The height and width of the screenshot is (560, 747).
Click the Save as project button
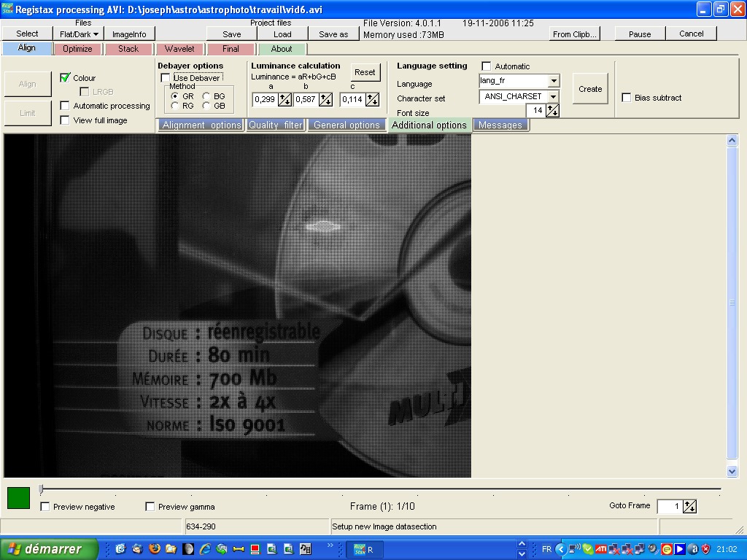coord(333,34)
